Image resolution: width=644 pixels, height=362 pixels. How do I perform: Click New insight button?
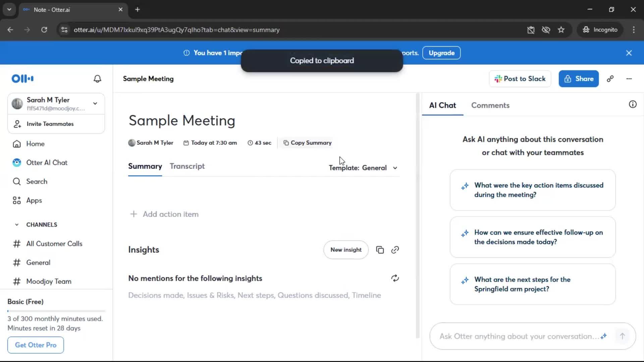click(346, 250)
